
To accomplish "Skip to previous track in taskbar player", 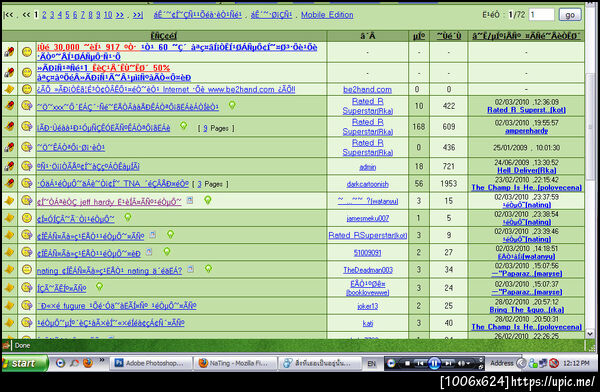I will tap(421, 363).
